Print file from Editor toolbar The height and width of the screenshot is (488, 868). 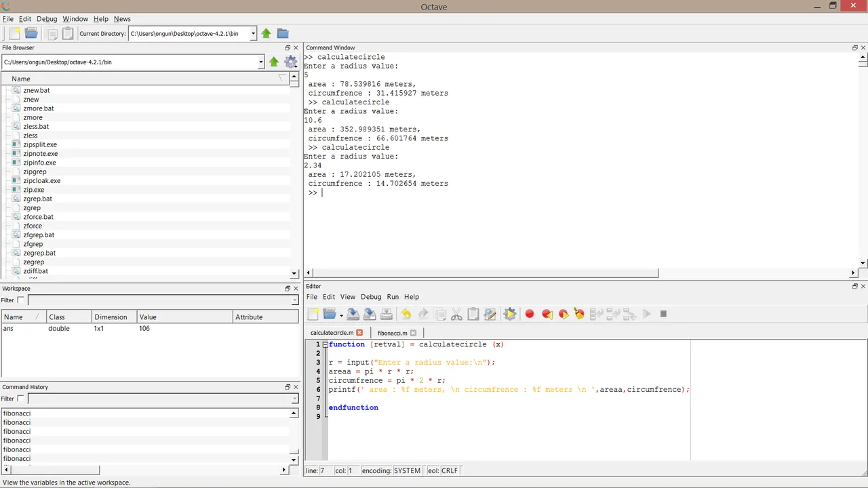coord(386,314)
